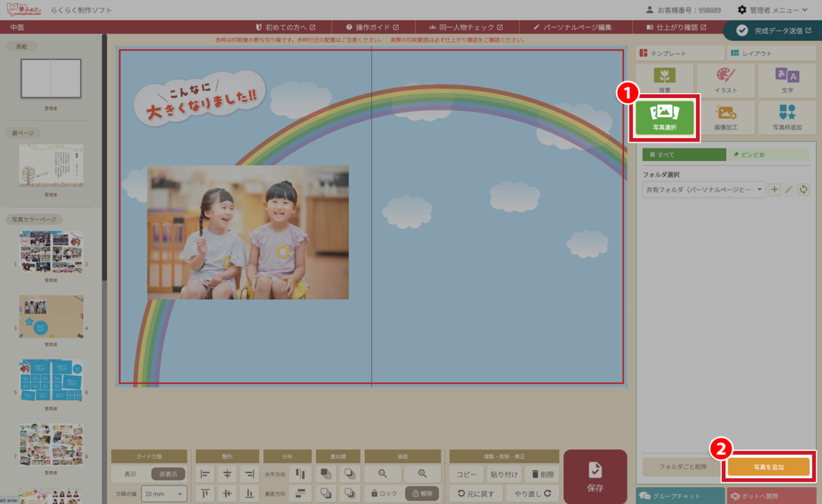Click the user icon beside お客様番号
Image resolution: width=822 pixels, height=504 pixels.
pos(650,10)
